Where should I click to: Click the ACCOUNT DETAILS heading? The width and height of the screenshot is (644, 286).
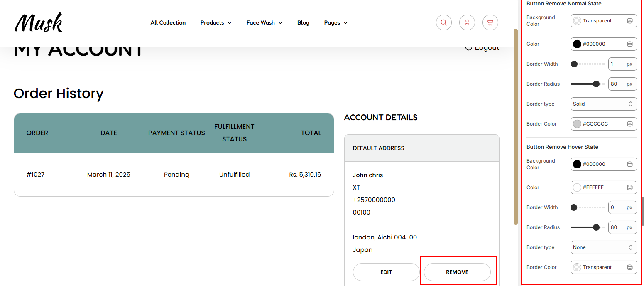coord(381,117)
